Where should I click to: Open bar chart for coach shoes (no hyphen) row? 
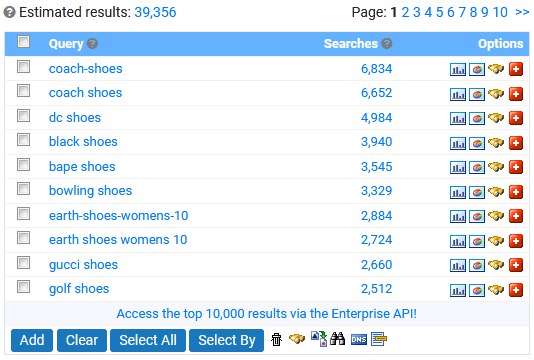tap(458, 94)
